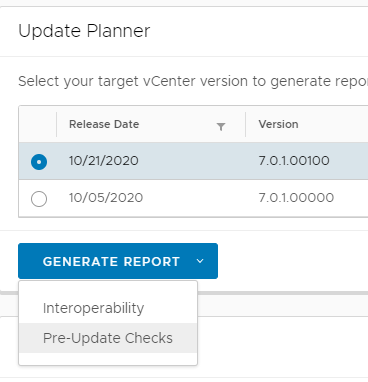Select the 10/21/2020 release radio button
This screenshot has height=382, width=368.
(39, 162)
